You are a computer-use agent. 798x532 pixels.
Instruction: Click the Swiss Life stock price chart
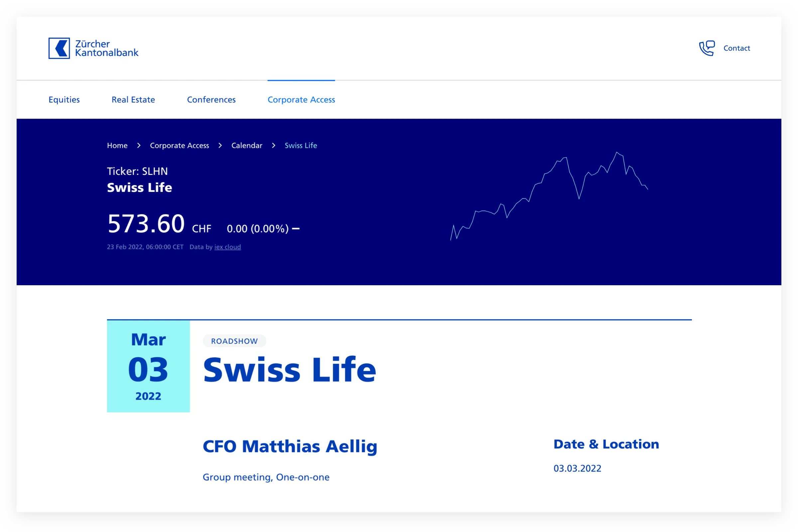pos(549,196)
